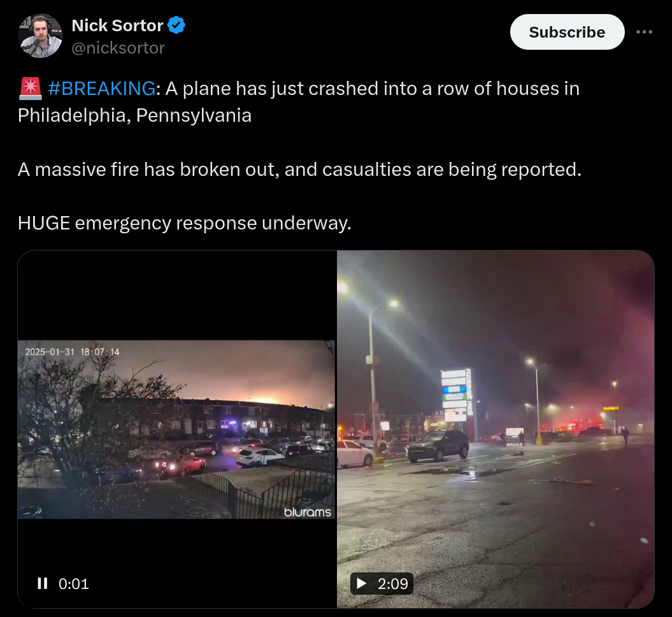Click the blue verified badge
The height and width of the screenshot is (617, 672).
176,25
